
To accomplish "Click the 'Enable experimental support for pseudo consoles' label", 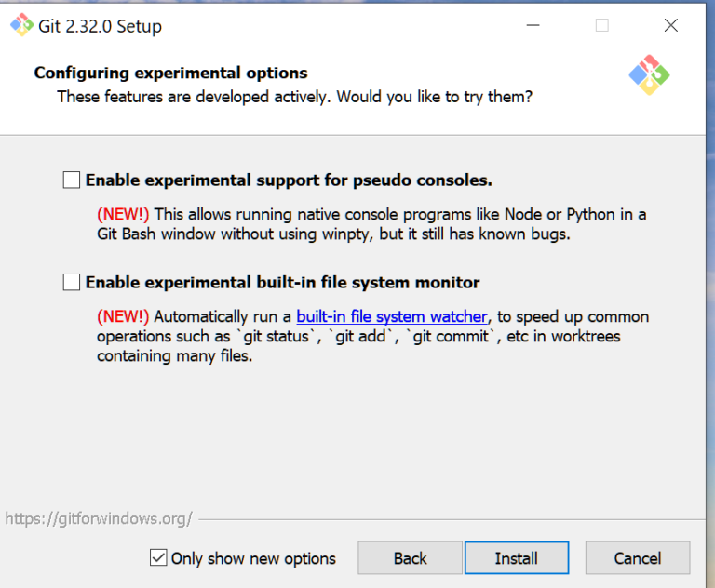I will [289, 180].
